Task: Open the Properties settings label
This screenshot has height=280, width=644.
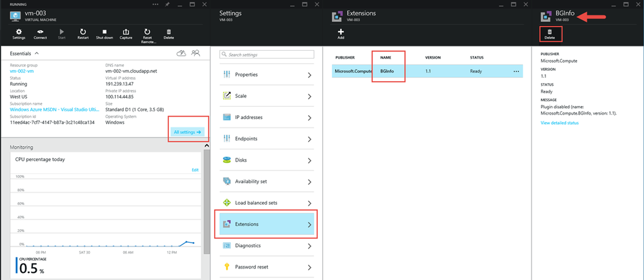Action: [x=246, y=75]
